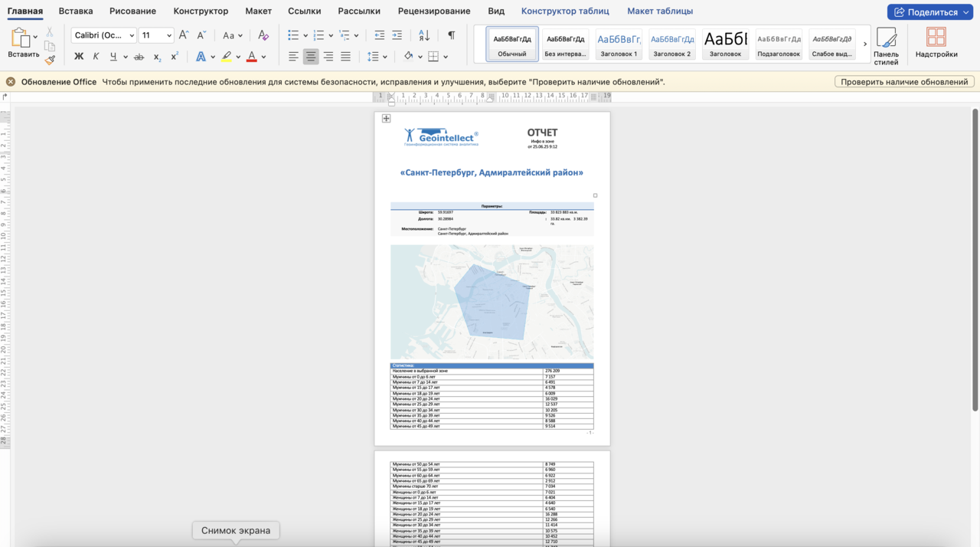Open the Рецензирование tab

click(x=433, y=11)
